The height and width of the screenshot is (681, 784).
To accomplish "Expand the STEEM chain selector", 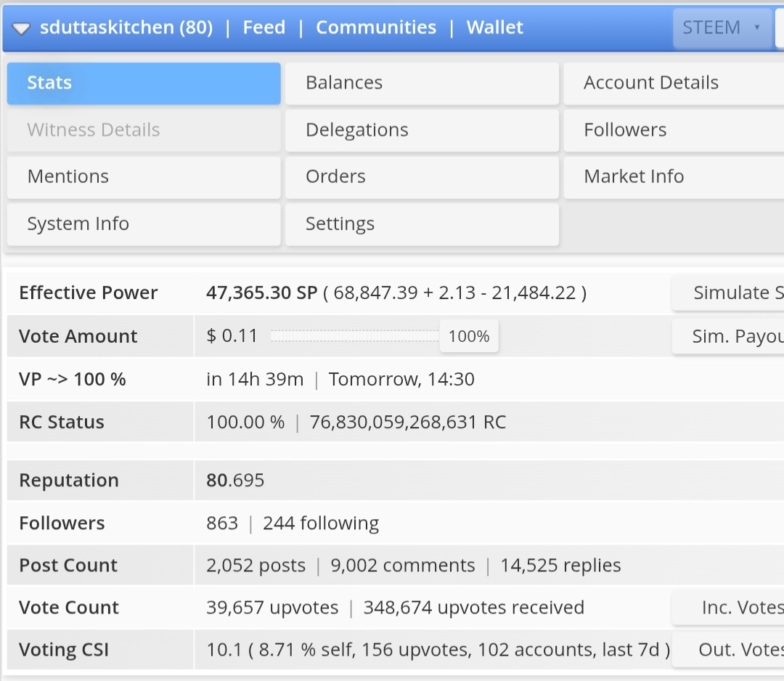I will click(x=722, y=28).
